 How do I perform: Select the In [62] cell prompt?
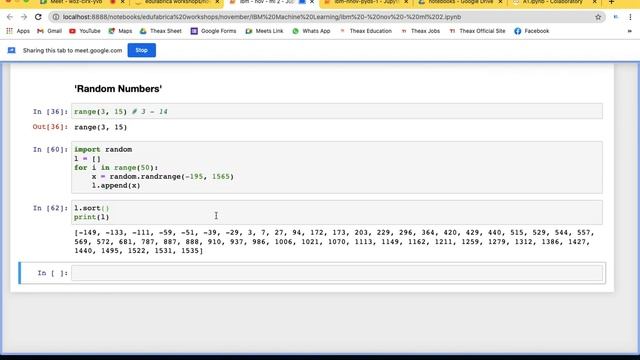(50, 208)
